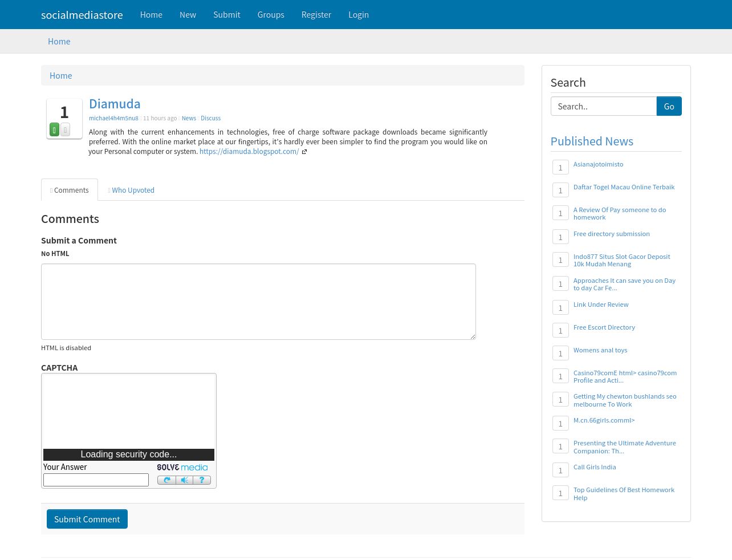The width and height of the screenshot is (732, 560).
Task: Visit the diamuda.blogspot.com link
Action: [x=249, y=152]
